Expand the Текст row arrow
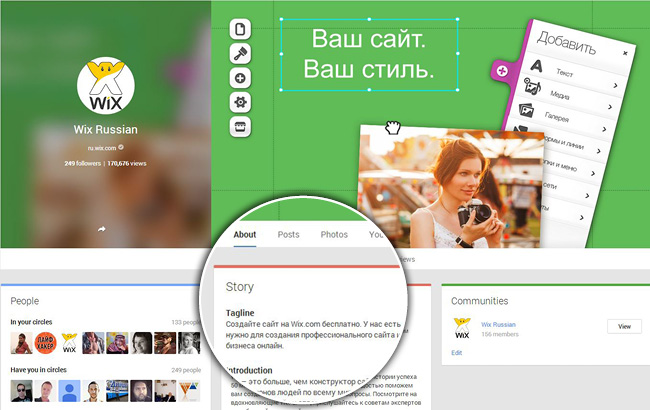Screen dimensions: 650x410 pyautogui.click(x=616, y=85)
